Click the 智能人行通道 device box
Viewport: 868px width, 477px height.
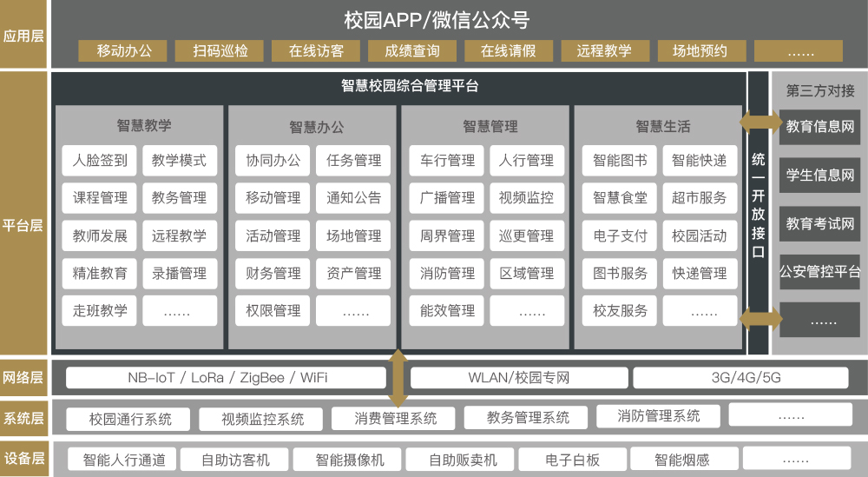pos(122,460)
